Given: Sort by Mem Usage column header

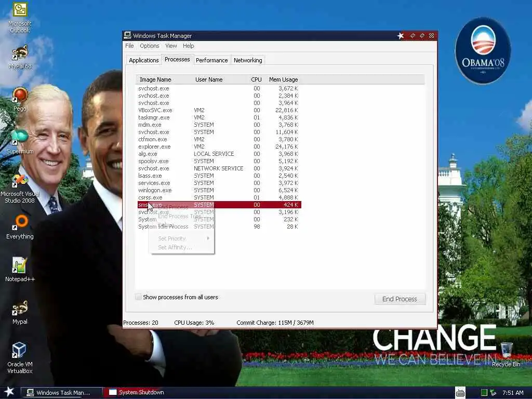Looking at the screenshot, I should [283, 79].
